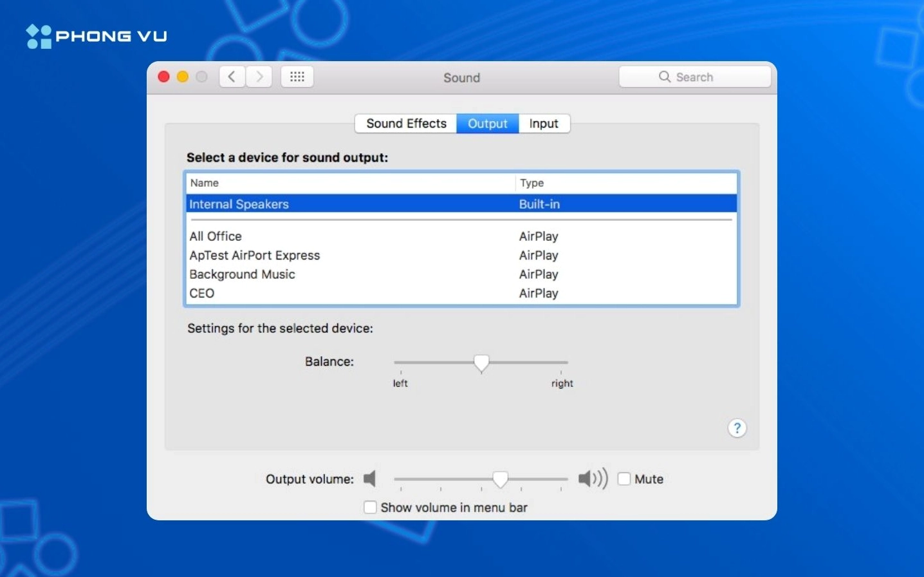Switch to the Sound Effects tab
924x577 pixels.
406,124
